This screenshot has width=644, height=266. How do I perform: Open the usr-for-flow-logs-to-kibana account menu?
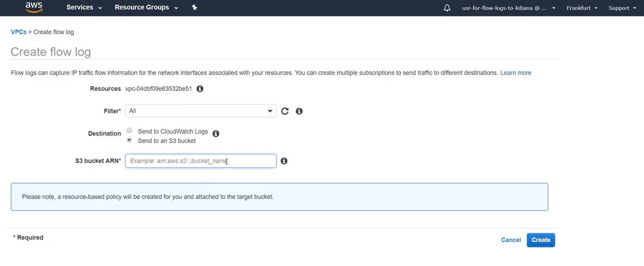pyautogui.click(x=508, y=8)
